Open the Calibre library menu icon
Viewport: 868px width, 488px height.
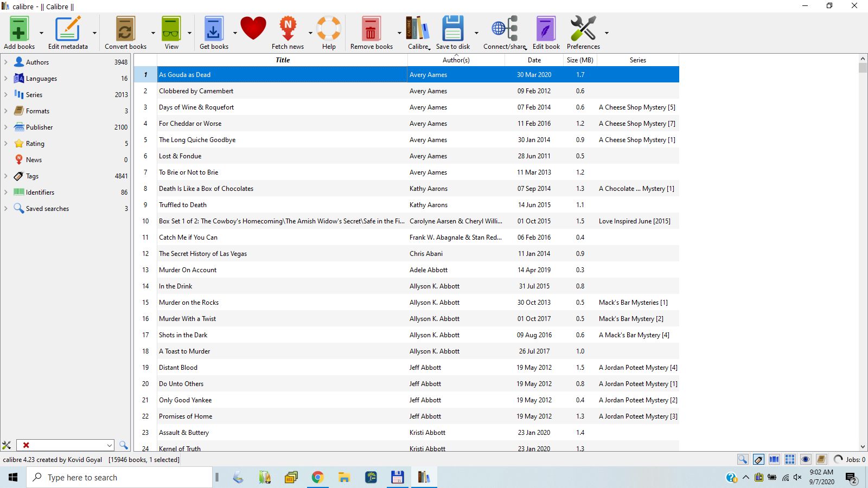tap(418, 29)
